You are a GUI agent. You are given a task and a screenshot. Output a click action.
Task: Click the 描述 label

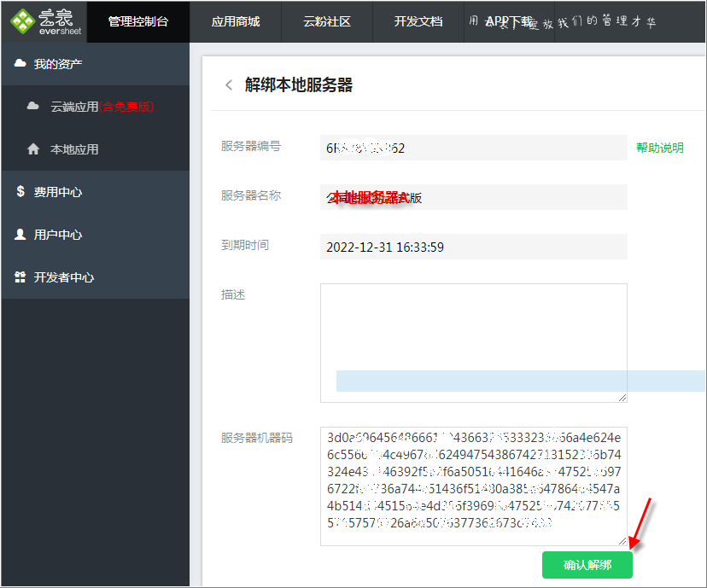coord(233,294)
